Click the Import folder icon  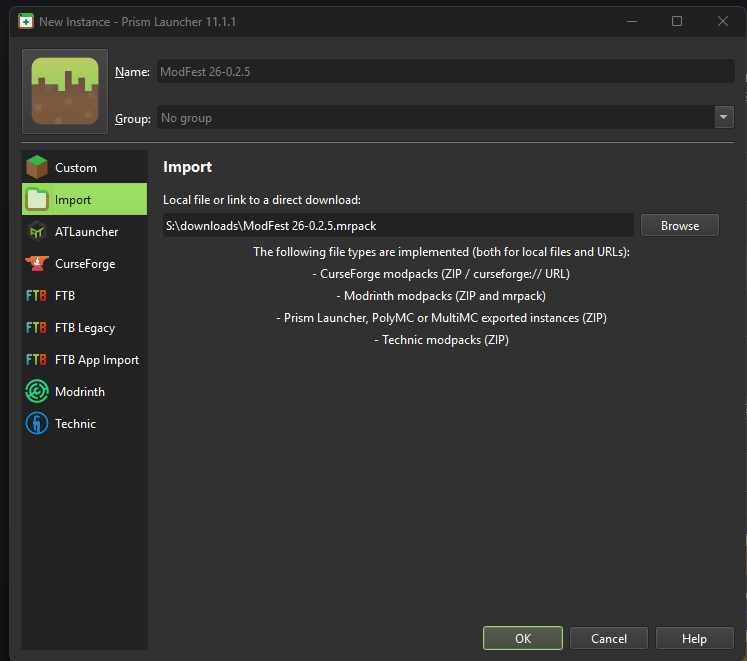pos(37,199)
